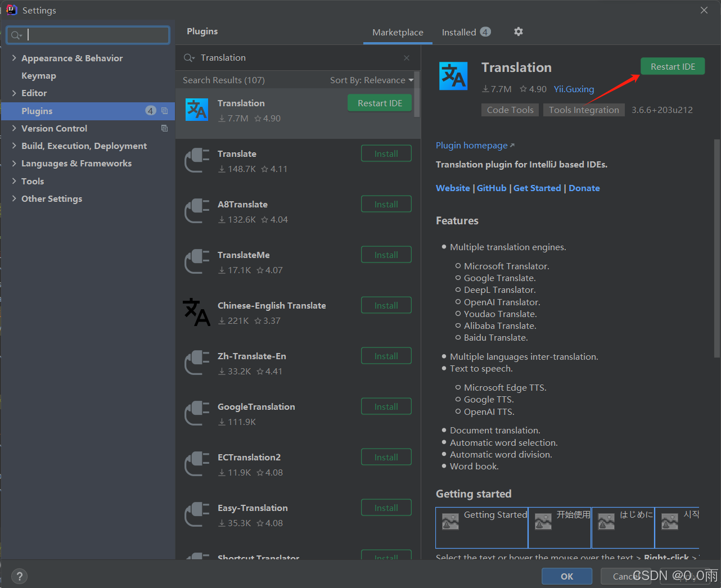Click the Chinese-English Translate plugin icon
The width and height of the screenshot is (721, 588).
click(x=197, y=312)
